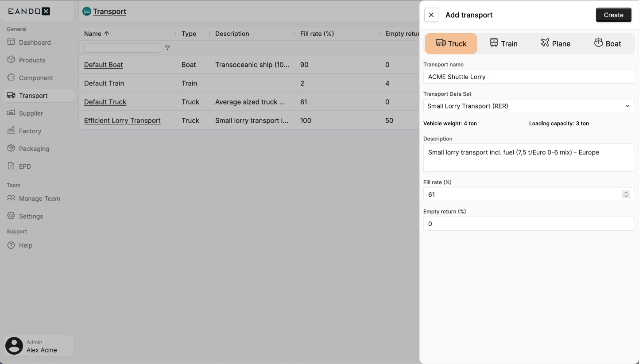Select the Train transport type

tap(503, 43)
